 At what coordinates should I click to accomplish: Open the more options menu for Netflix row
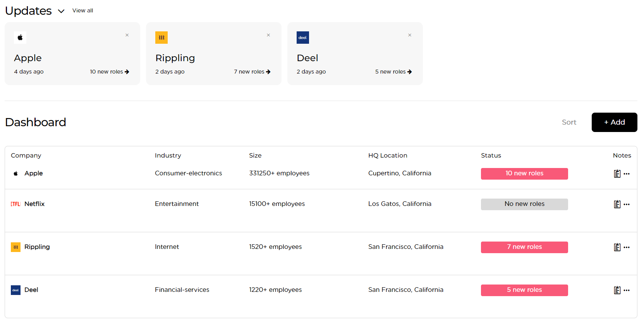(x=627, y=204)
